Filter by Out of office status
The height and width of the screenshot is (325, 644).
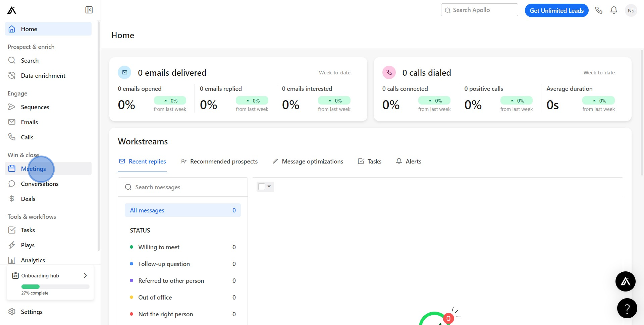[x=183, y=297]
